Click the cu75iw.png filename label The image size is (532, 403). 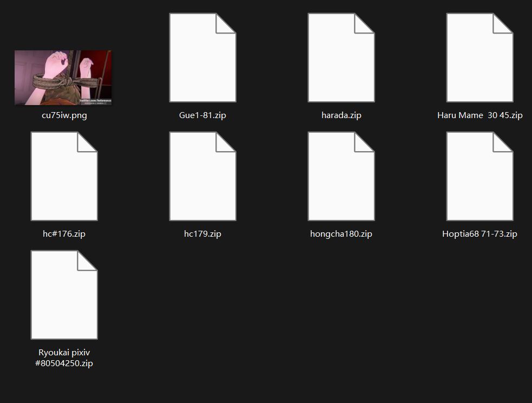pos(64,115)
